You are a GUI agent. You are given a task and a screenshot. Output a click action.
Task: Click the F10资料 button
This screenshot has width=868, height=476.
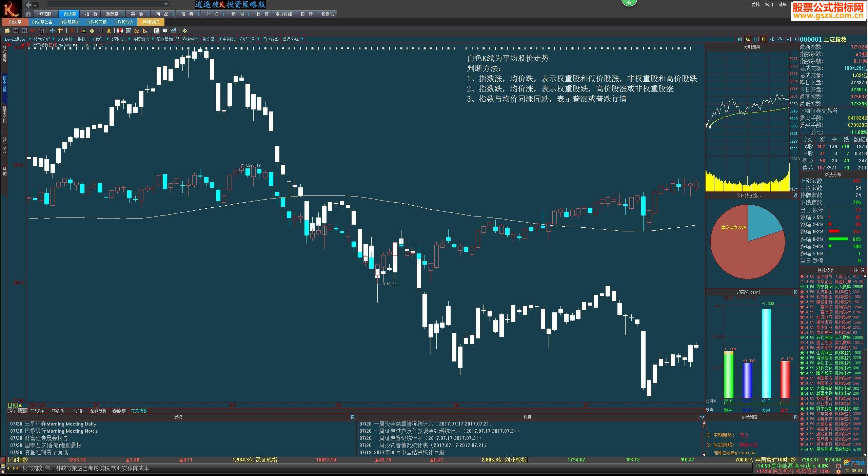[65, 39]
